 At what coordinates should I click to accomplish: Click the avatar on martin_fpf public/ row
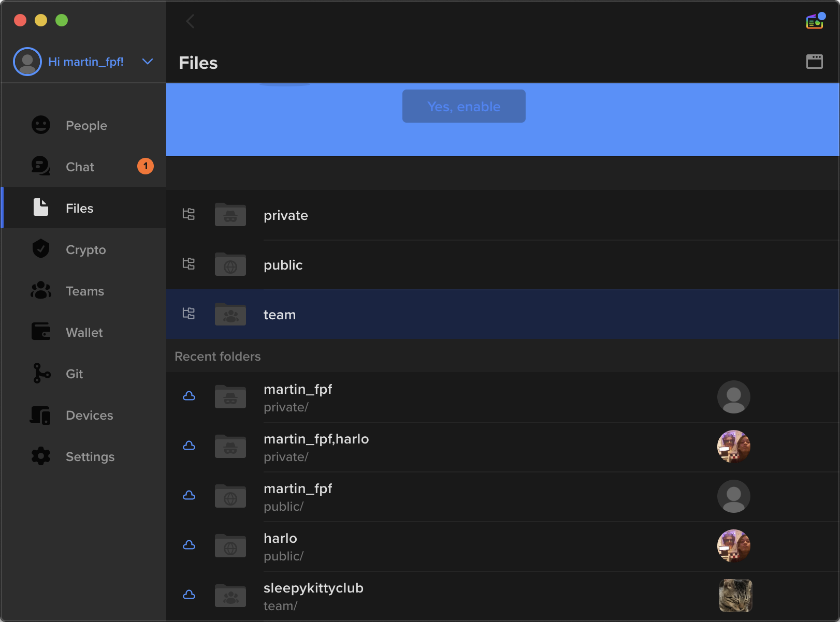(x=734, y=496)
